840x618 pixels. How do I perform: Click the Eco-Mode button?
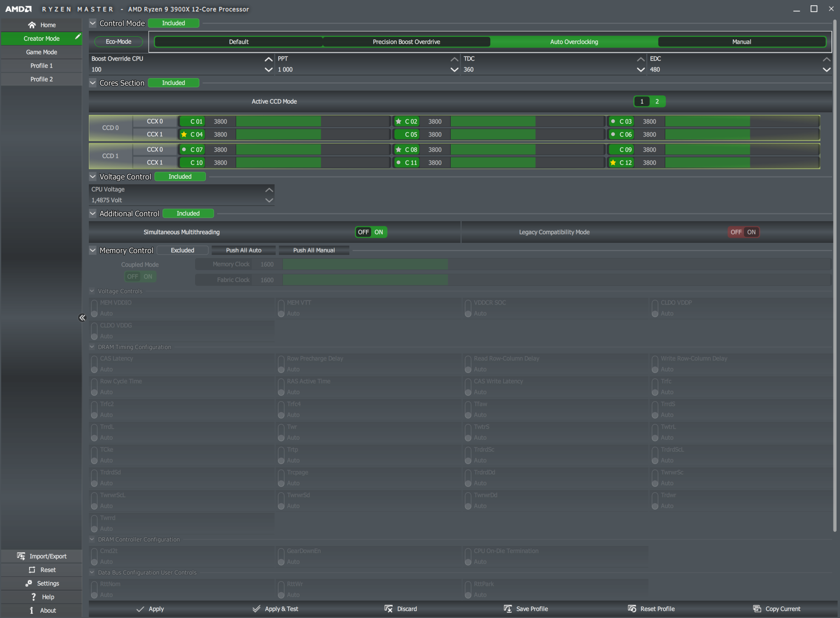(118, 42)
